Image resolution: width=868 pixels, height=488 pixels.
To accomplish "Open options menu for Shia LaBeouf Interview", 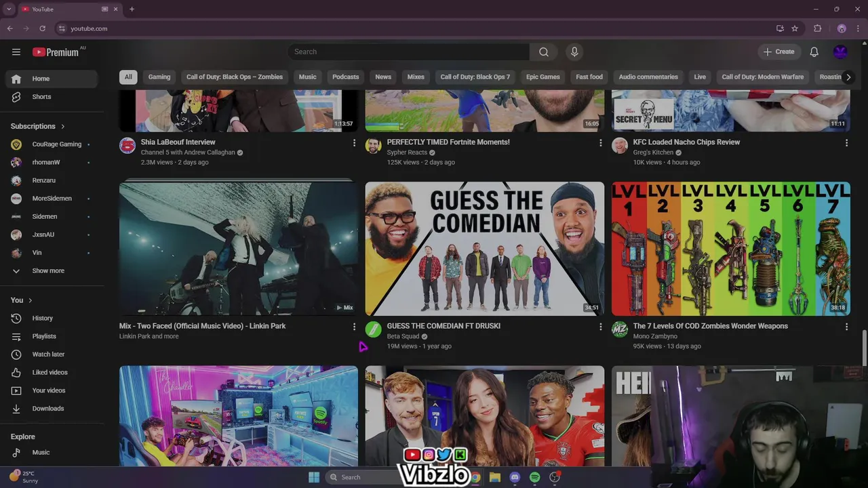I will [x=354, y=143].
